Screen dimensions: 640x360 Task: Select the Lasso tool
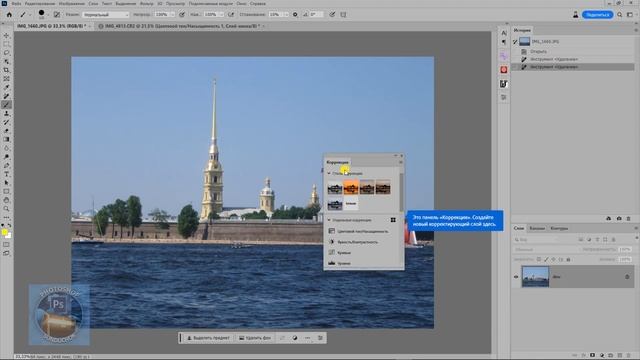(6, 53)
